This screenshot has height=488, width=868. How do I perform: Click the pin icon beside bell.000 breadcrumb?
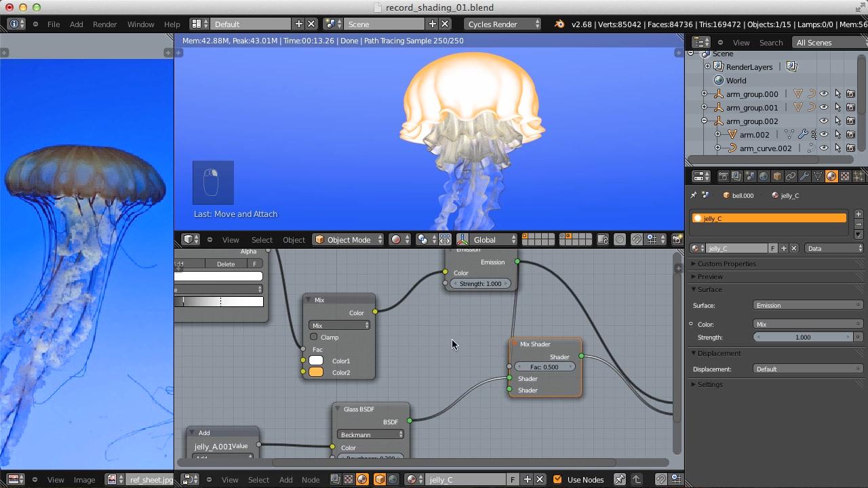tap(694, 195)
